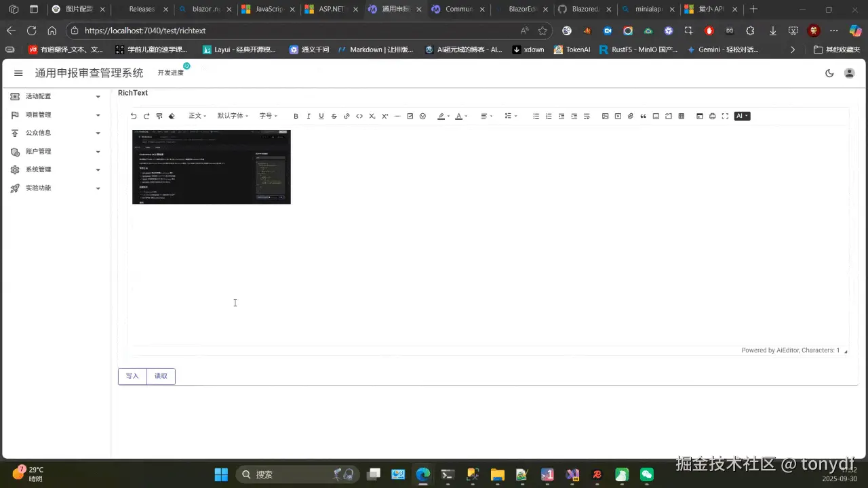Decrease paragraph indent
Screen dimensions: 868x488
click(x=561, y=116)
